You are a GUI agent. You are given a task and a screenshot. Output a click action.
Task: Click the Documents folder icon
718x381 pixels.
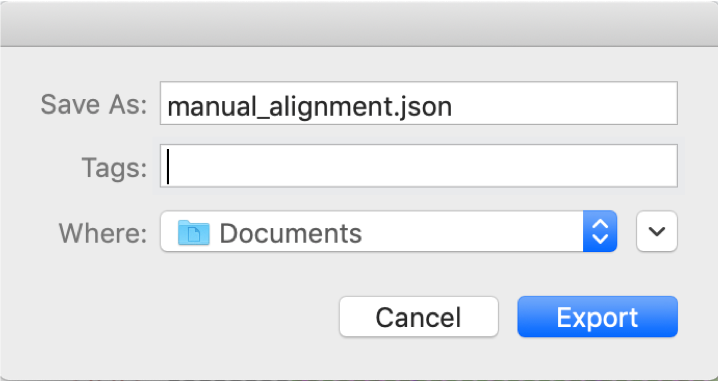(x=194, y=233)
